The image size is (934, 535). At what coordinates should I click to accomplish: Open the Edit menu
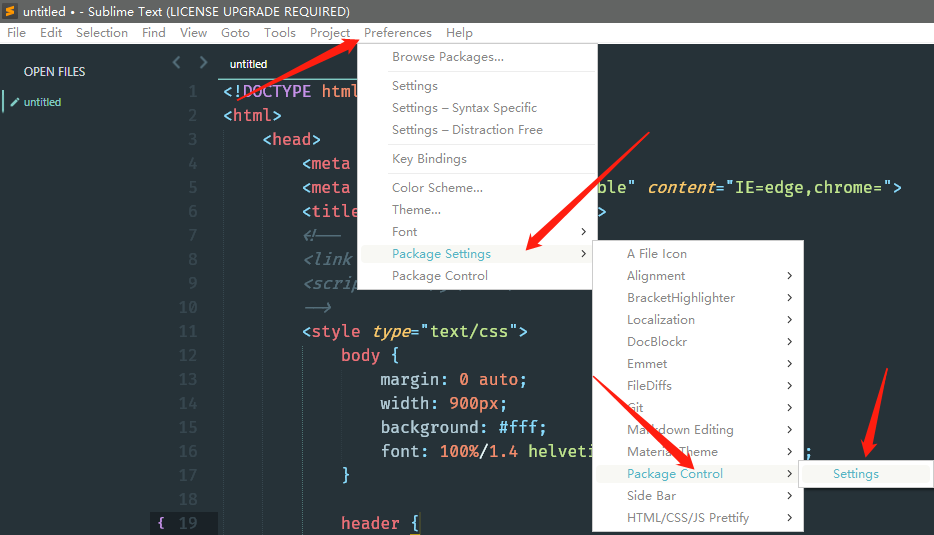(x=51, y=33)
